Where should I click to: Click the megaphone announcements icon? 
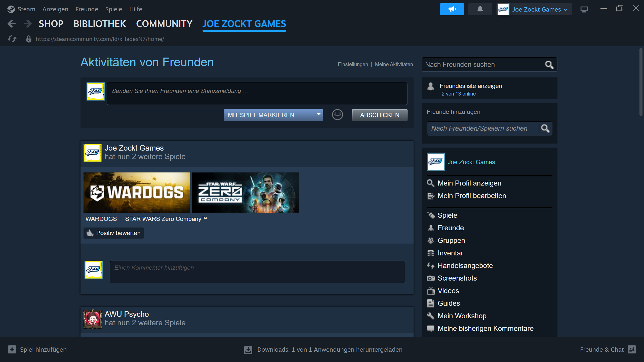tap(452, 9)
